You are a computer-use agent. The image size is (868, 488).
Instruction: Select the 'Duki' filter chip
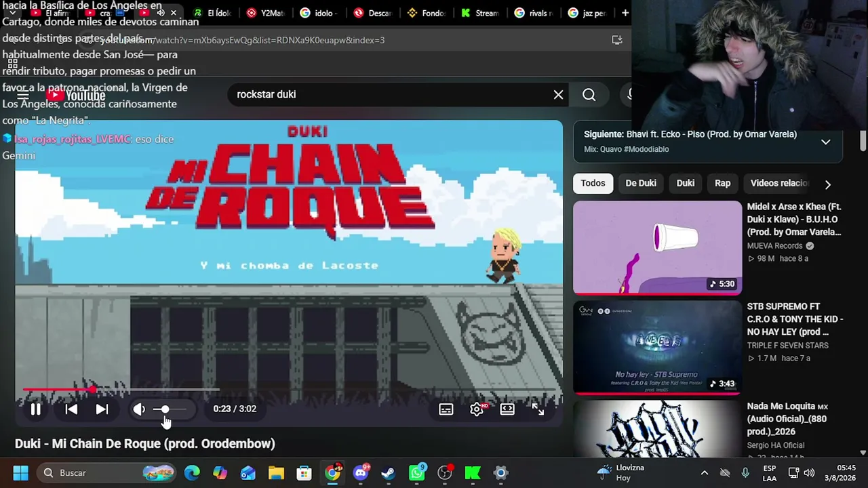point(686,183)
